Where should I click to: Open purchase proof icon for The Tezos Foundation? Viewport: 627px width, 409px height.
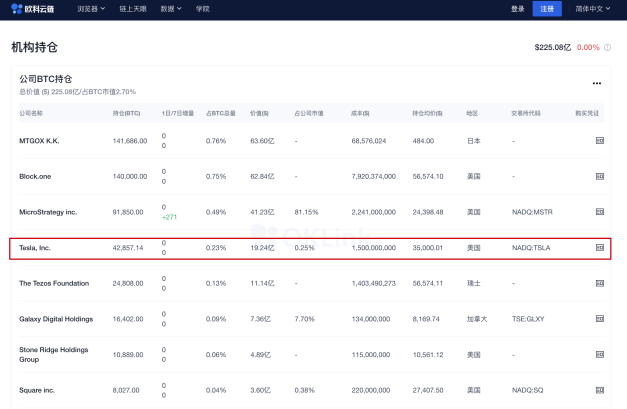point(599,283)
